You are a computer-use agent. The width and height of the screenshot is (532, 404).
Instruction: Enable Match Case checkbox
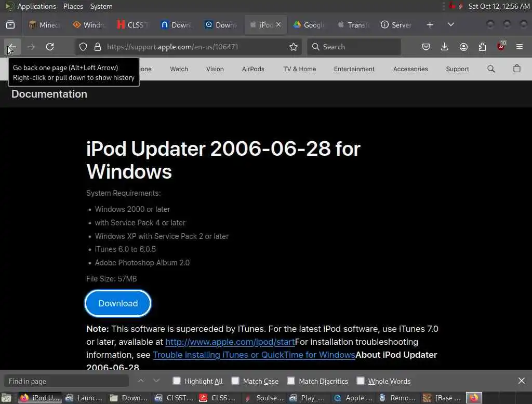coord(235,381)
